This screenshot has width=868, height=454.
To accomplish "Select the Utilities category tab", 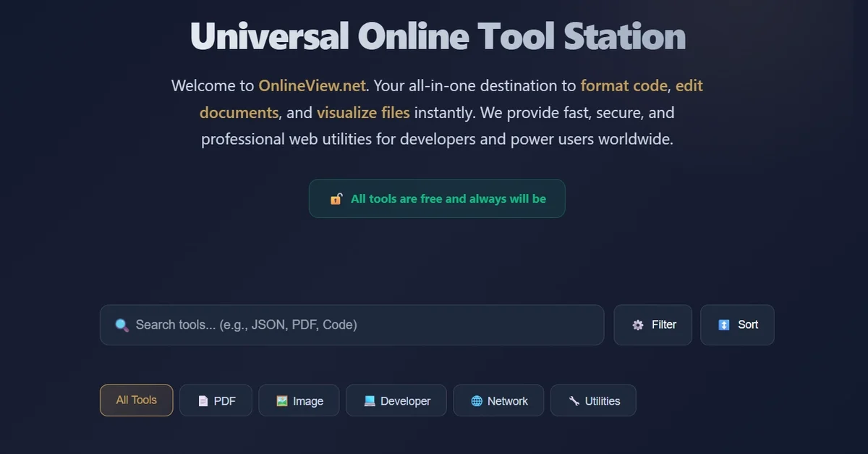I will click(593, 400).
